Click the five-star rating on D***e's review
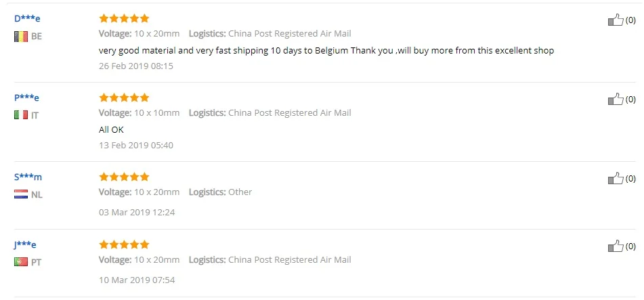Screen dimensions: 644x300 (124, 18)
